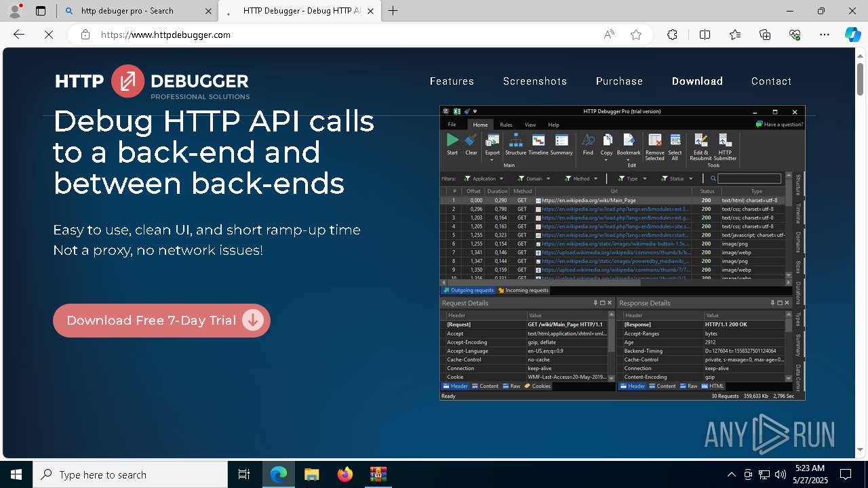Open File Explorer from taskbar
Screen dimensions: 868x488
311,474
